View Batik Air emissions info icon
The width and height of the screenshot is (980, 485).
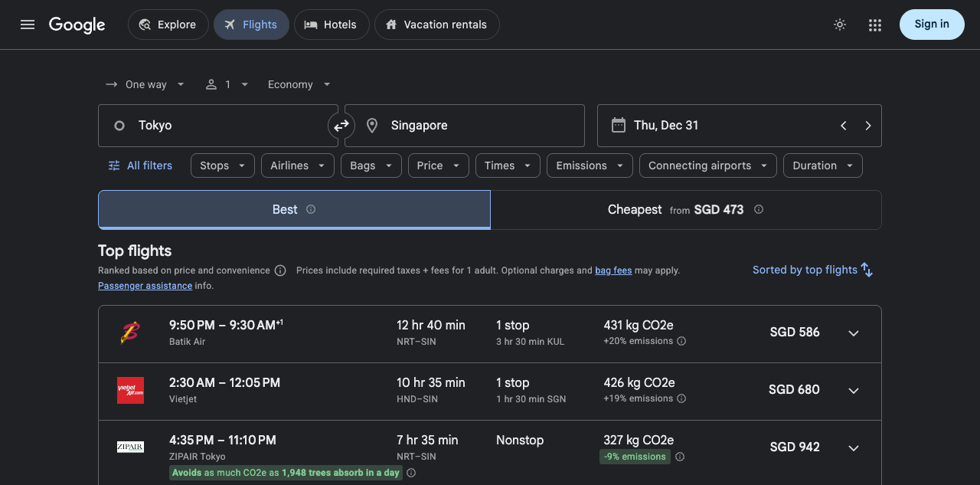point(681,341)
